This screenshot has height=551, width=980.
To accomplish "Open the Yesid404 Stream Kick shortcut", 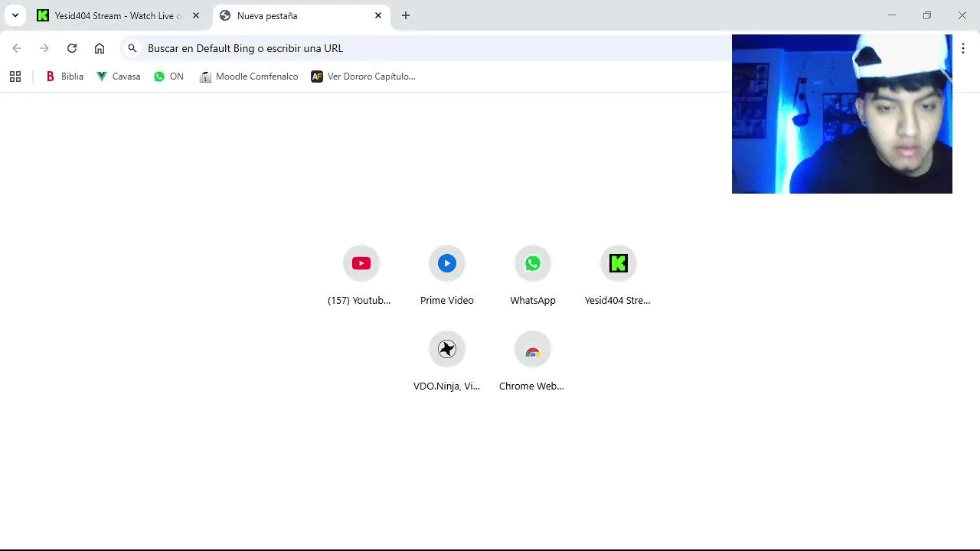I will click(618, 275).
